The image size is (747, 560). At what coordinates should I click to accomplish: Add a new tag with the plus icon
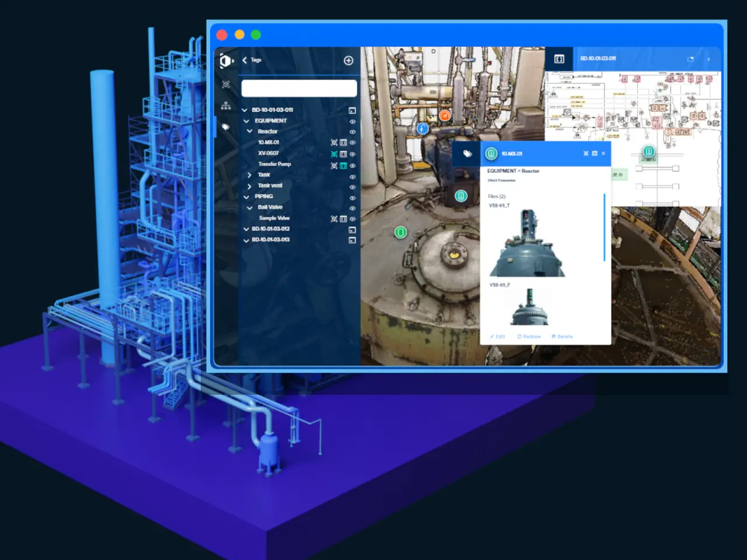pyautogui.click(x=348, y=60)
